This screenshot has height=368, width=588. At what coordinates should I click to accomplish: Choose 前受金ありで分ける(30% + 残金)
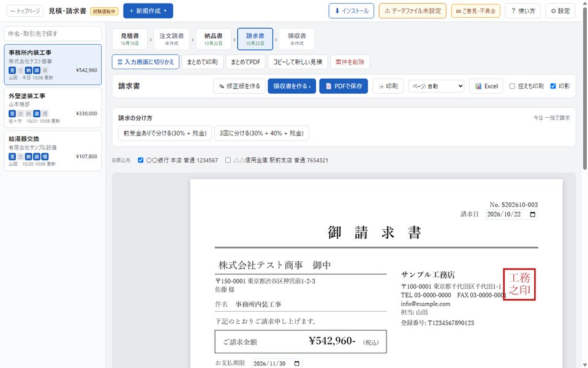tap(165, 133)
